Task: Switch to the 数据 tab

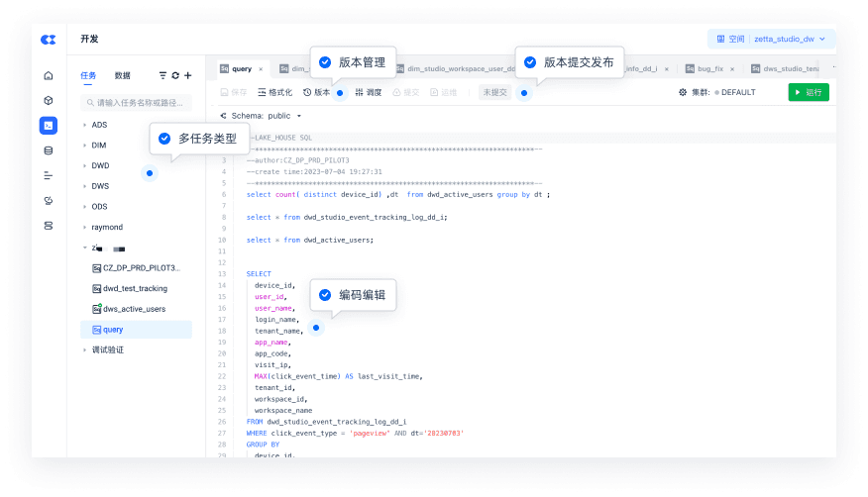Action: click(122, 75)
